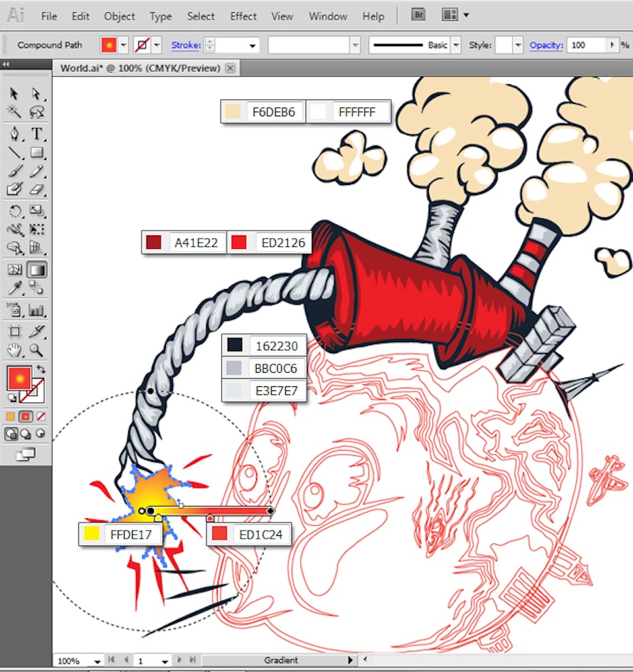
Task: Select the Hand tool
Action: [x=14, y=350]
